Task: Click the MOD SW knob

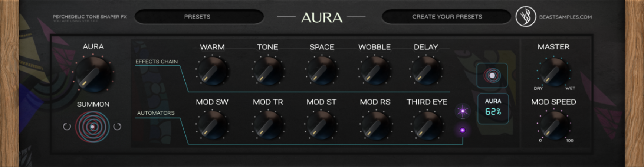Action: click(x=212, y=125)
